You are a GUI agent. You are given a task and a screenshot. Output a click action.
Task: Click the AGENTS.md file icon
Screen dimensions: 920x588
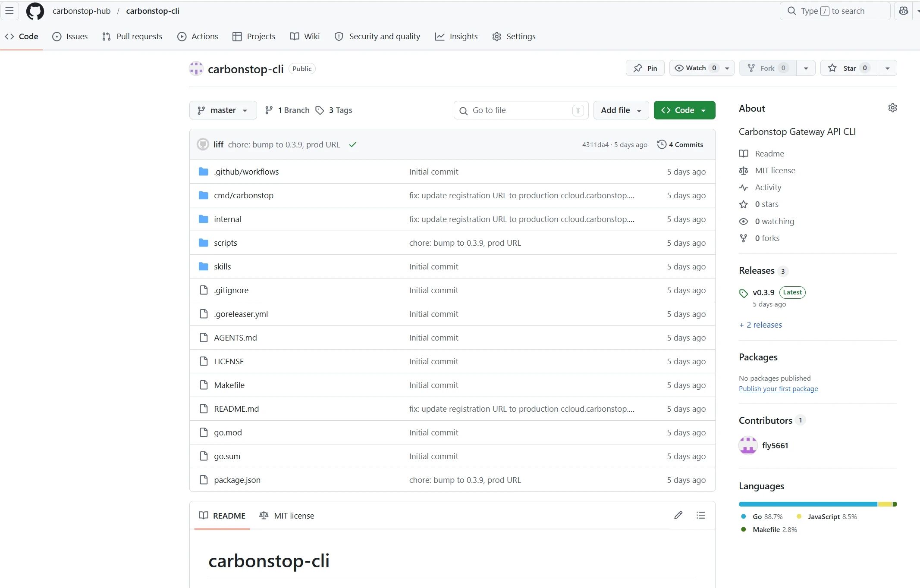coord(204,338)
